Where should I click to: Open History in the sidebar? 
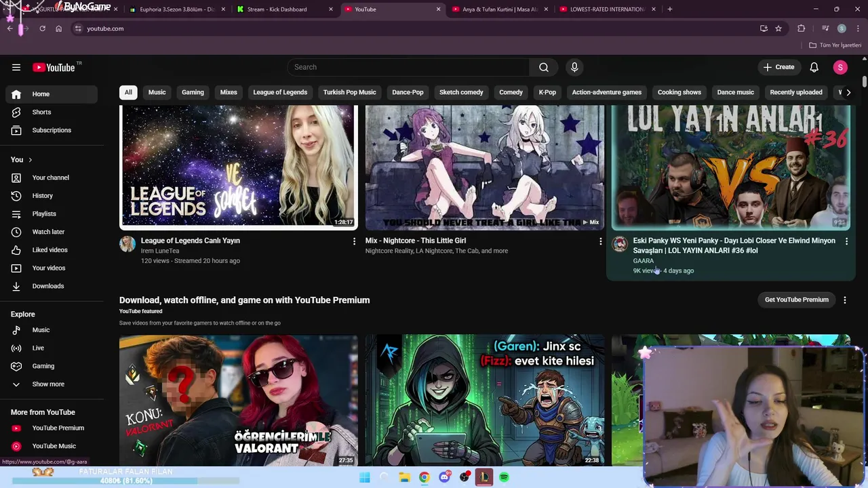click(53, 196)
